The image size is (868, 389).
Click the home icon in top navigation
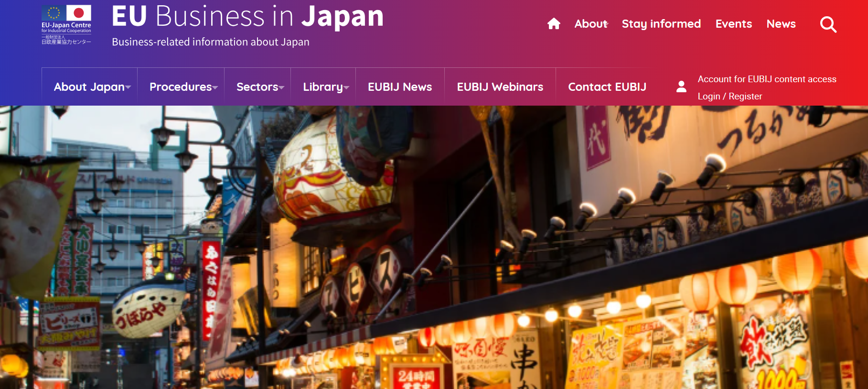point(554,24)
